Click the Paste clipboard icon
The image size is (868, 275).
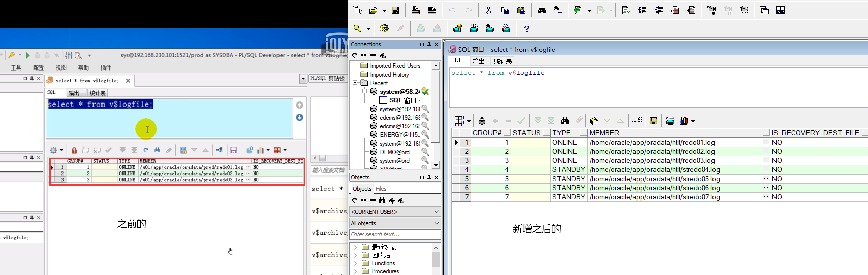521,10
